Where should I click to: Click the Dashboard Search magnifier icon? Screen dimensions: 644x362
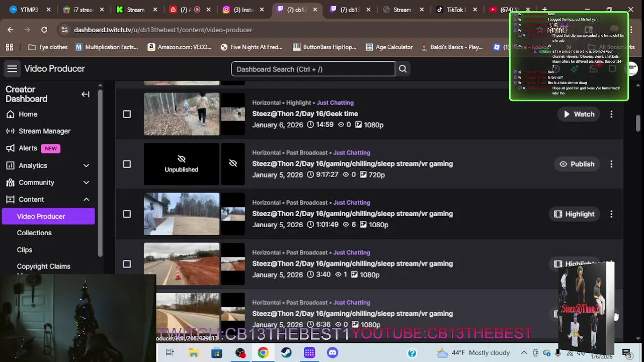click(403, 69)
